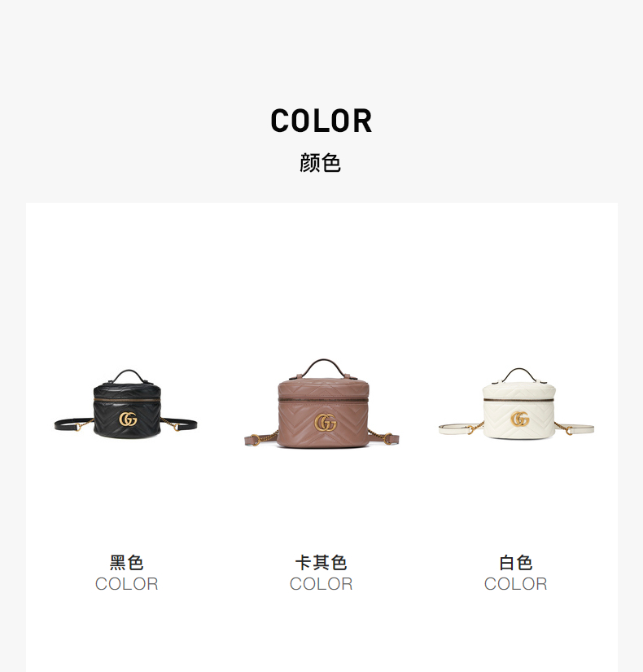Click the 黑色 color label
Screen dimensions: 643x672
tap(126, 563)
